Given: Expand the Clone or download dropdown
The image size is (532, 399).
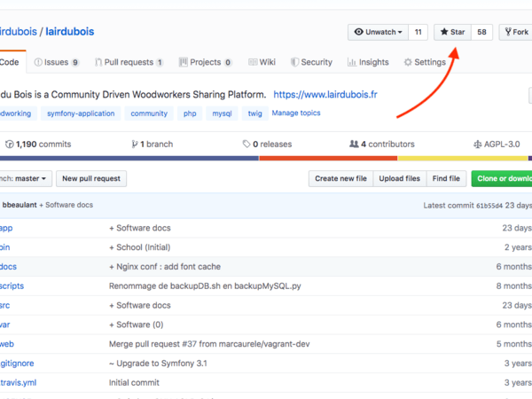Looking at the screenshot, I should tap(502, 178).
